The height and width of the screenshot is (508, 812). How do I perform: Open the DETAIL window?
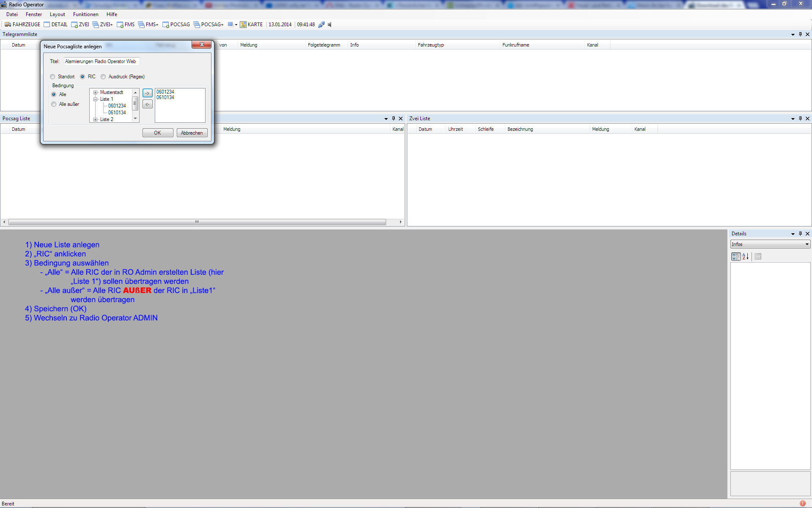[55, 25]
